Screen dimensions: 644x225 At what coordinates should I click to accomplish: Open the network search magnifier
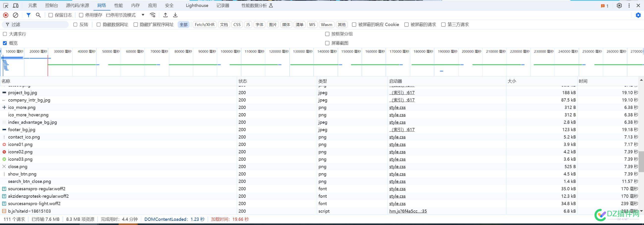pos(38,15)
